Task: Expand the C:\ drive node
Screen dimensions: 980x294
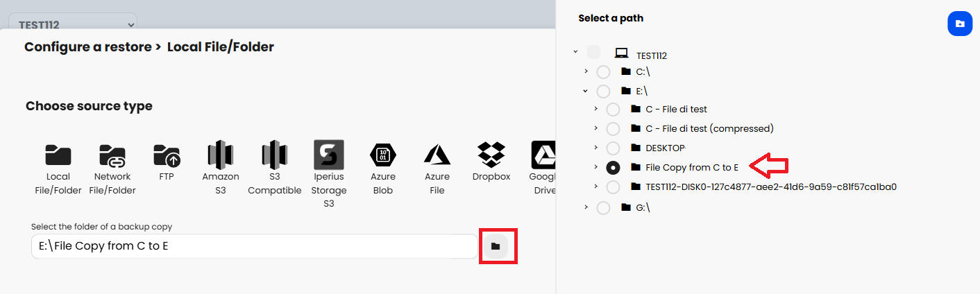Action: click(x=586, y=71)
